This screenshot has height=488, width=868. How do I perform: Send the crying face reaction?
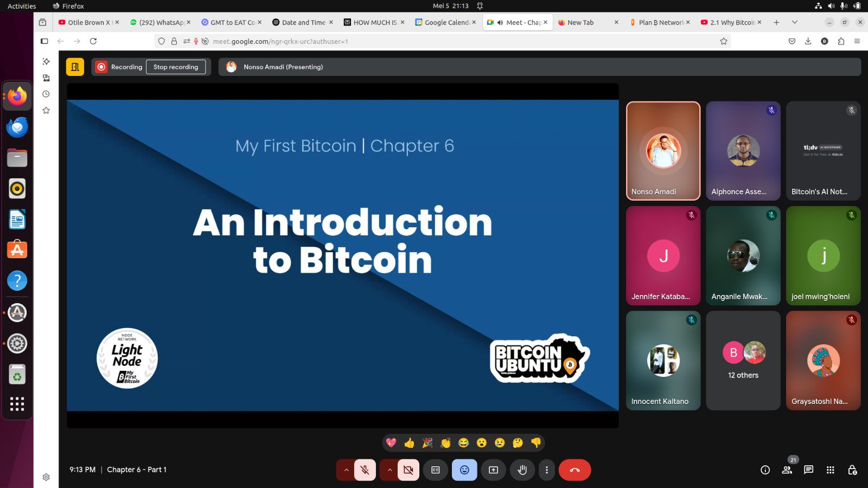pyautogui.click(x=500, y=443)
